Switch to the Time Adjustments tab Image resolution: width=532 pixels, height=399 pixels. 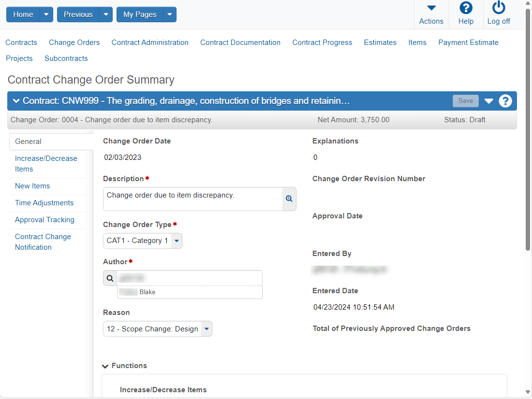pos(44,203)
